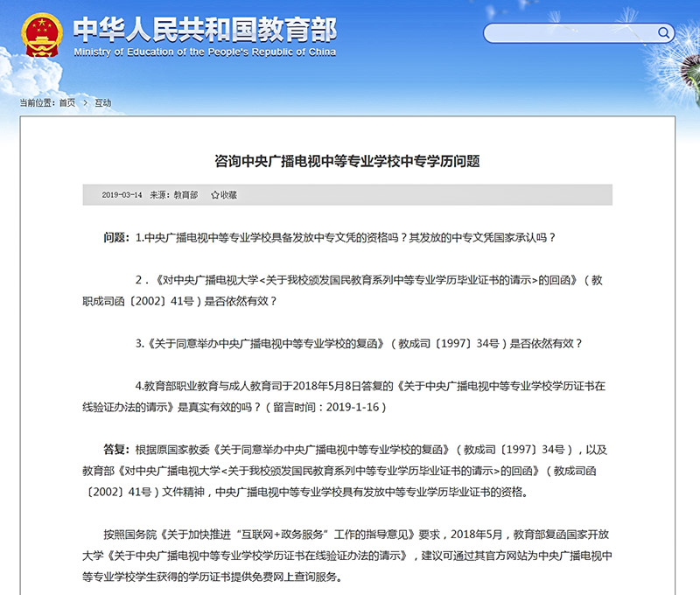The height and width of the screenshot is (595, 700).
Task: Click the national emblem logo
Action: click(x=41, y=35)
